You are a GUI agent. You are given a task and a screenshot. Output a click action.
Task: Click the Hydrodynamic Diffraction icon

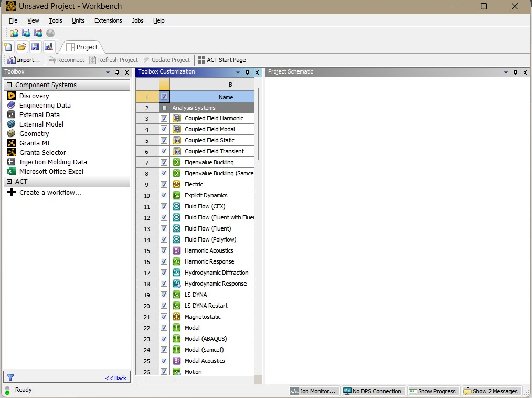176,273
